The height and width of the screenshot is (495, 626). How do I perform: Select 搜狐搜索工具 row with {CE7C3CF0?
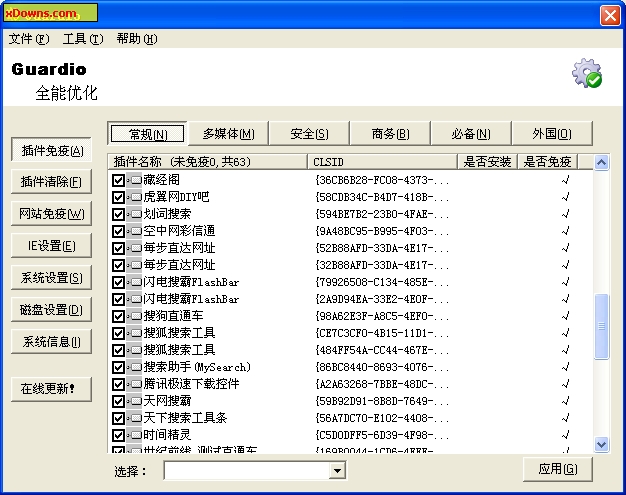coord(351,333)
